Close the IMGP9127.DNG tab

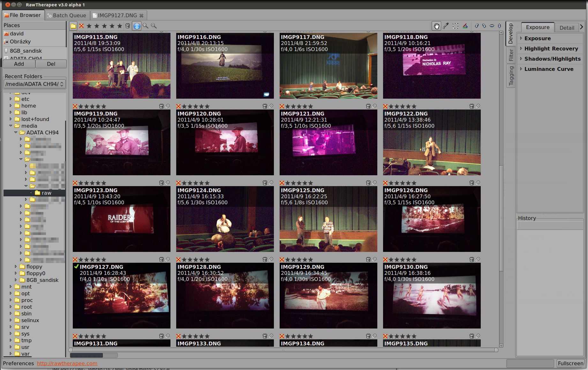tap(141, 15)
